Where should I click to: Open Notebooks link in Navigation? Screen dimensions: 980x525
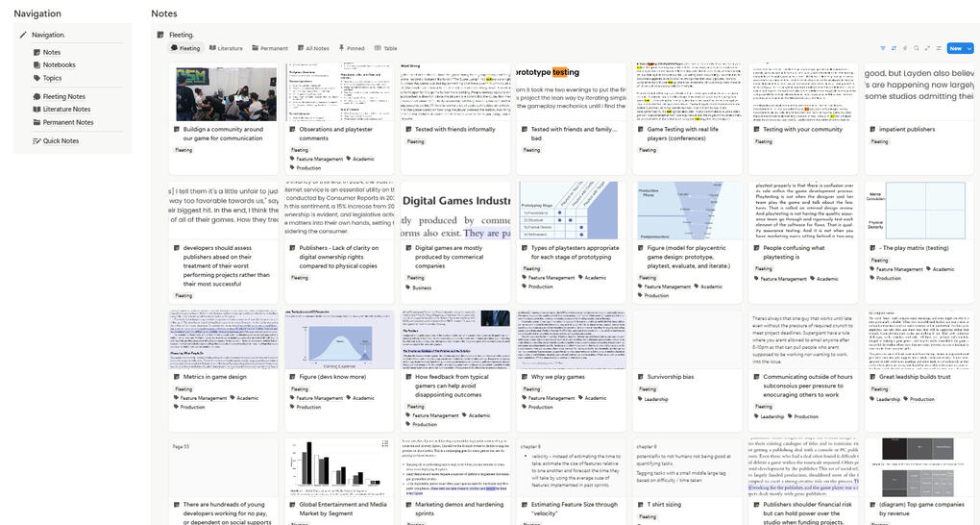coord(59,65)
